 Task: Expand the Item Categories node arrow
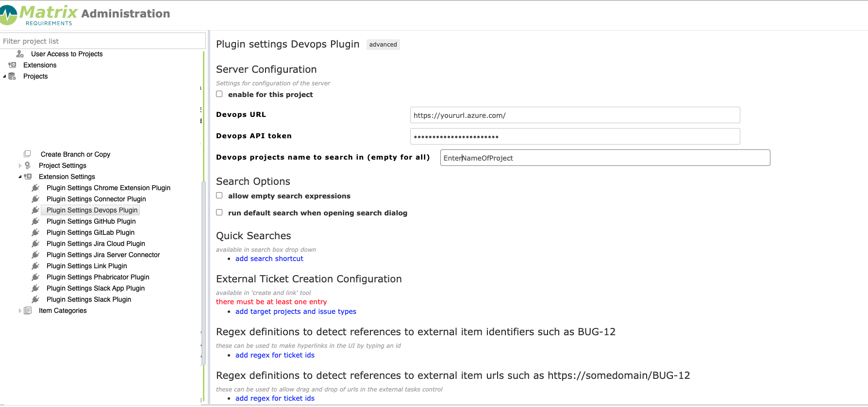pos(20,311)
